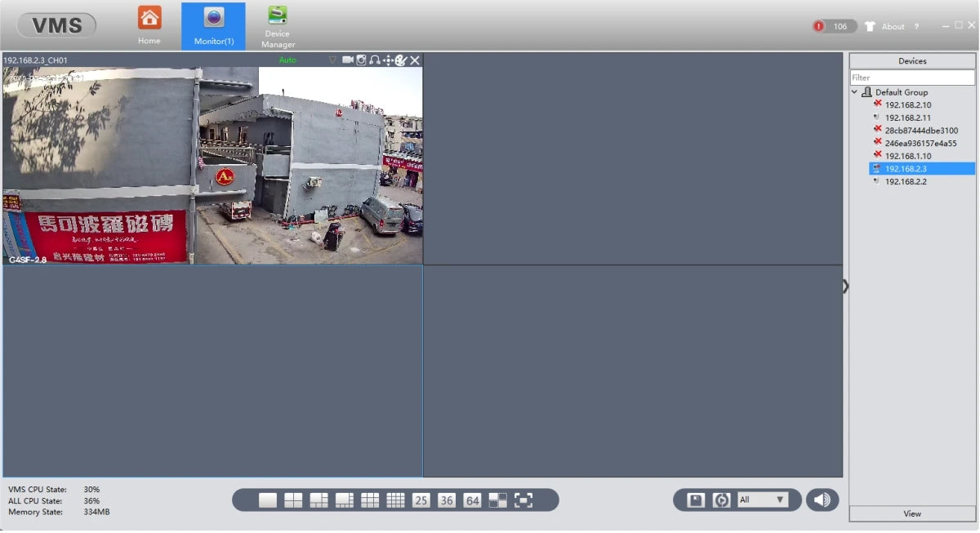Open the About link

(x=893, y=26)
